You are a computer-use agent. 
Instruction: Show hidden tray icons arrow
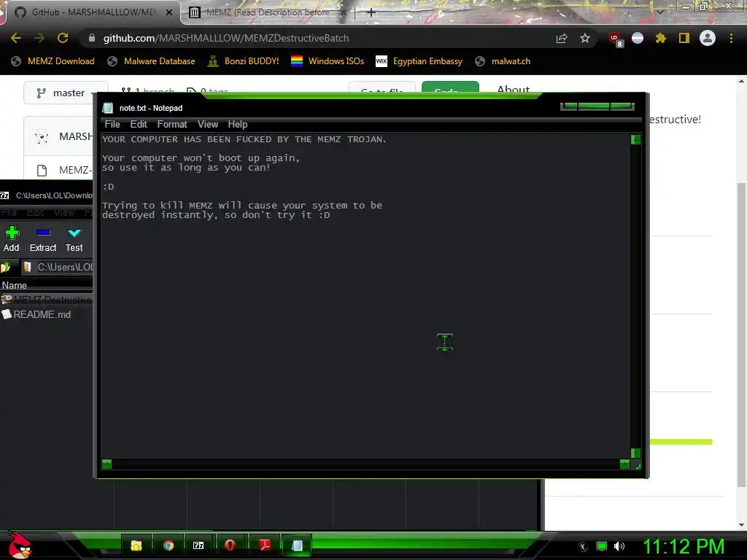[x=583, y=547]
